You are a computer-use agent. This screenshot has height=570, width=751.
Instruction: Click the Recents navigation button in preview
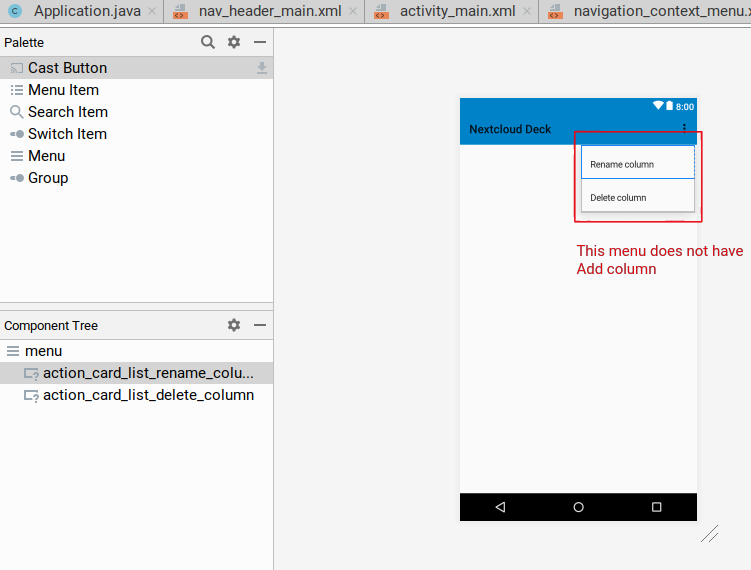[x=657, y=507]
